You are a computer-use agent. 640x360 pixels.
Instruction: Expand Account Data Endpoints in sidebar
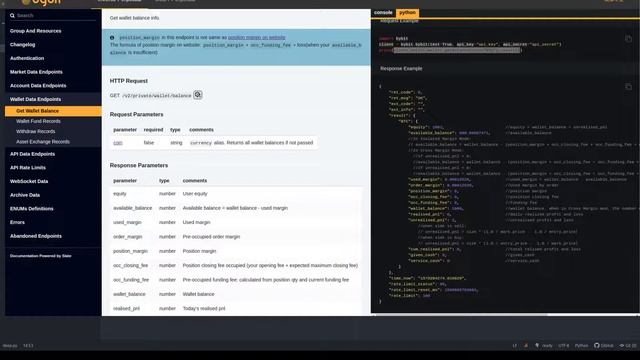coord(38,86)
